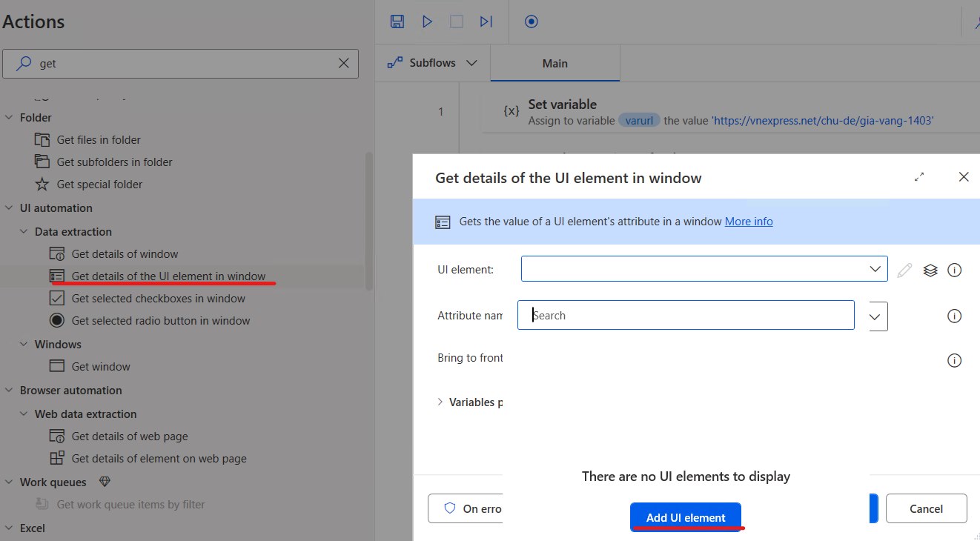Viewport: 980px width, 541px height.
Task: Collapse the Web data extraction group
Action: coord(24,414)
